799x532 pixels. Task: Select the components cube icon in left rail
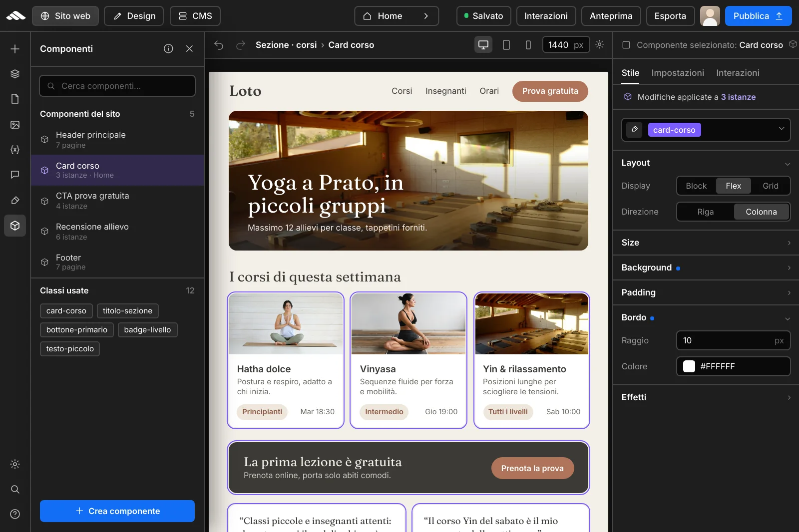[15, 226]
